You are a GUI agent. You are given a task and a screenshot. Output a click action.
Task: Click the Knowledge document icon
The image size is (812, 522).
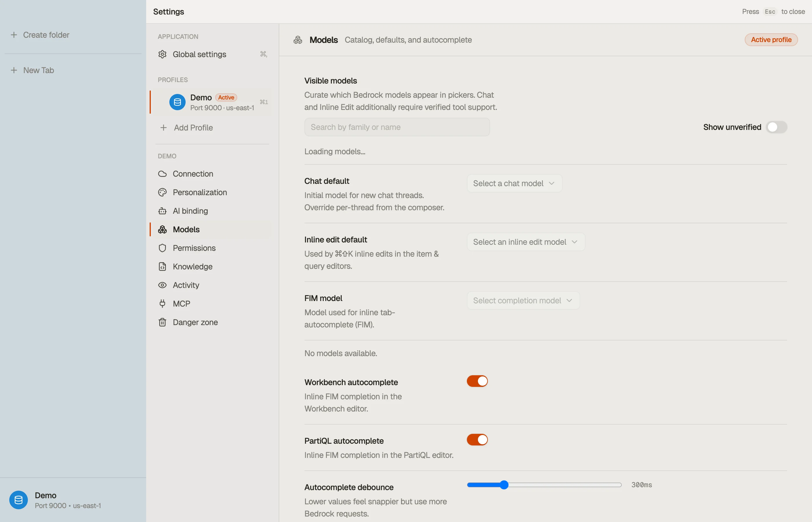162,267
